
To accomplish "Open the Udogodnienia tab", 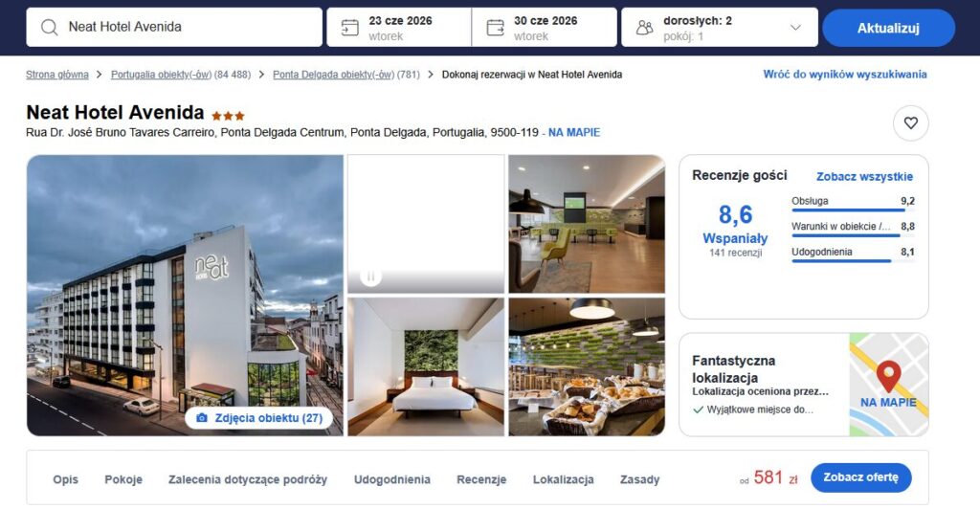I will pyautogui.click(x=391, y=479).
